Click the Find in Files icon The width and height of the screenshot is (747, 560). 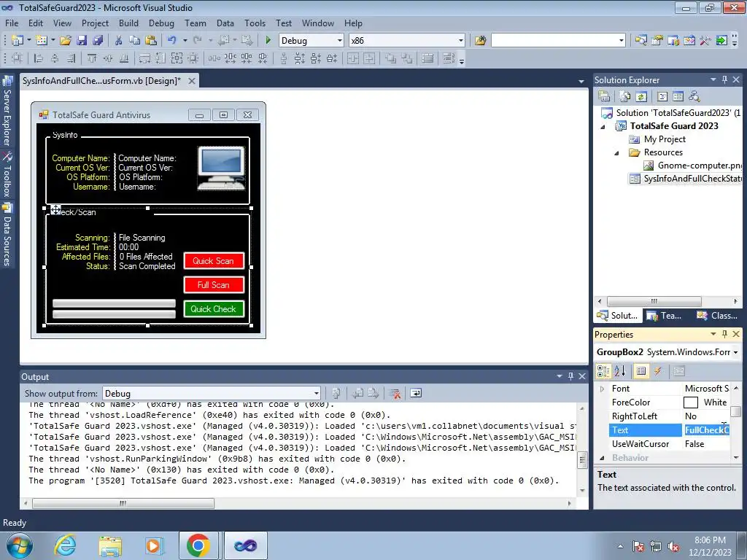[x=480, y=41]
